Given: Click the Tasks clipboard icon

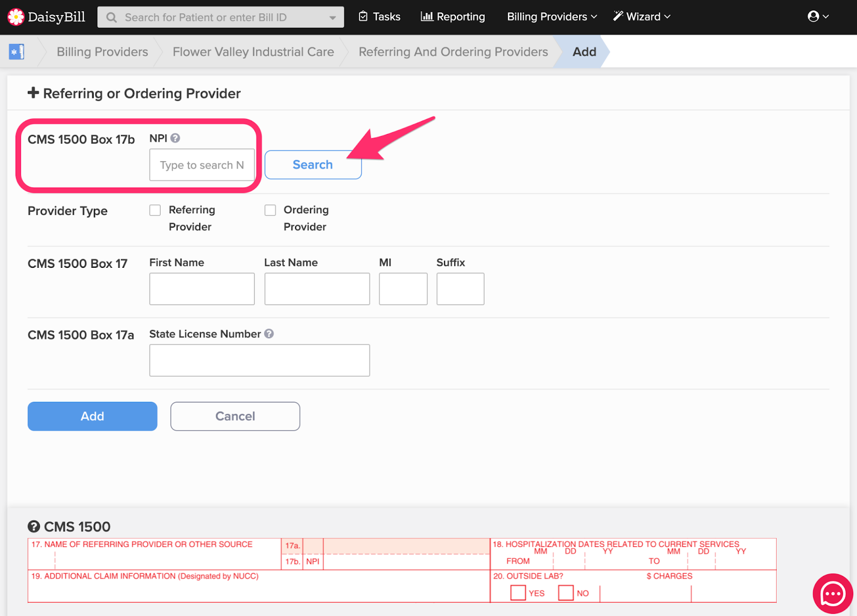Looking at the screenshot, I should (363, 17).
